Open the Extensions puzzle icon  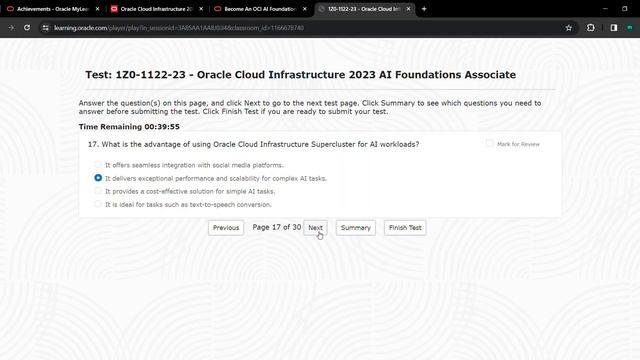point(591,28)
